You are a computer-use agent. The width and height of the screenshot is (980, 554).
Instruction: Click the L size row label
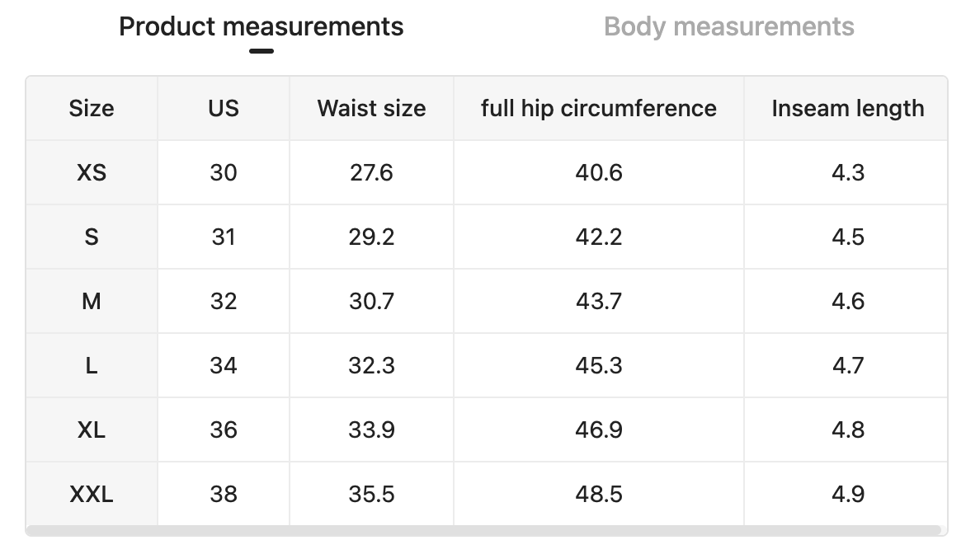click(92, 365)
